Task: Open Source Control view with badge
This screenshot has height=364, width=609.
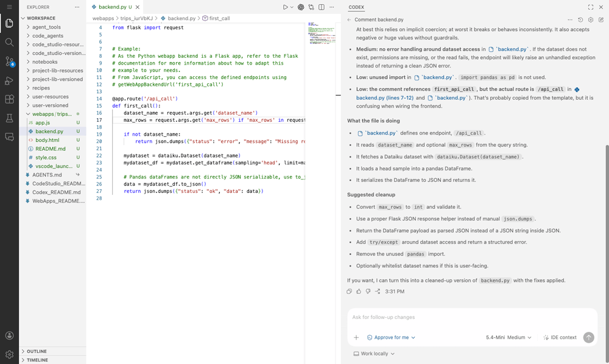Action: [x=9, y=61]
